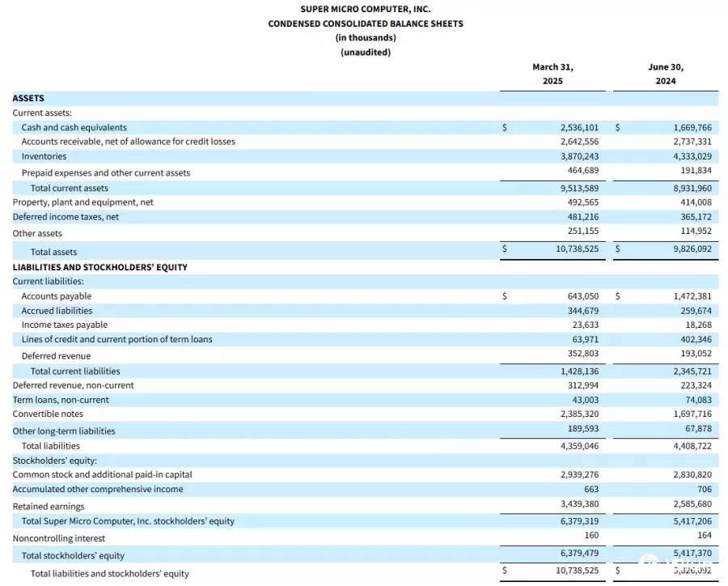The height and width of the screenshot is (586, 728).
Task: Select property and equipment value 492,565
Action: [x=583, y=202]
